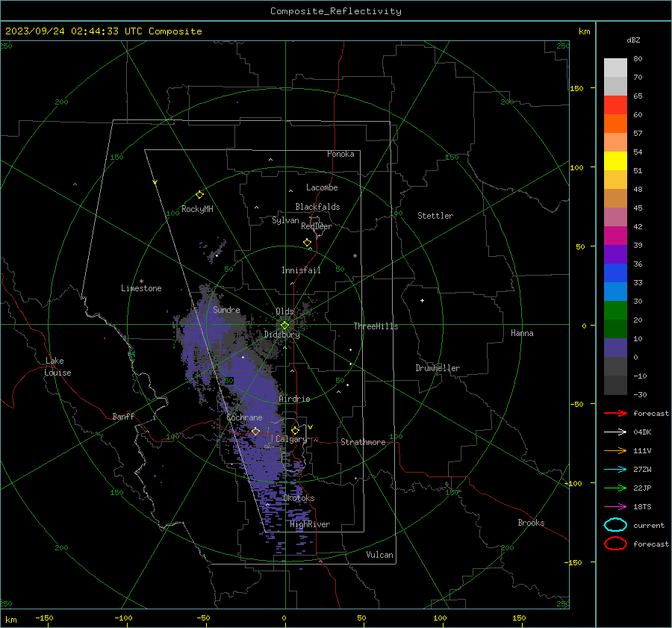Screen dimensions: 672x628
Task: Click the asterisk marker above Limestone
Action: 141,282
